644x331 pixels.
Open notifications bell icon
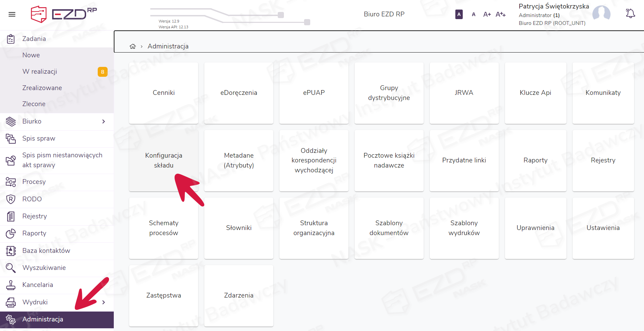(x=630, y=14)
